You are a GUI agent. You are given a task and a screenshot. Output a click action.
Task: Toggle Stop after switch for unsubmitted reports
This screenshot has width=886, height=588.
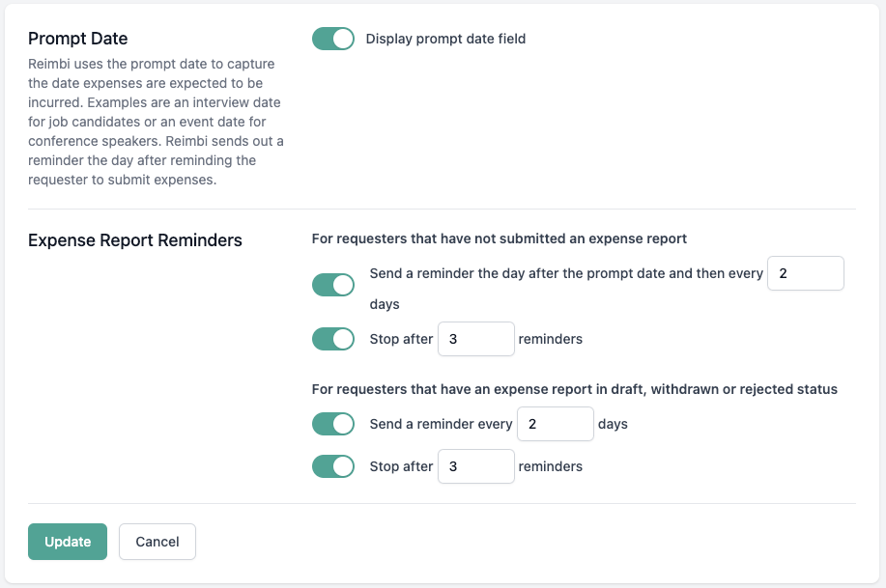click(333, 339)
